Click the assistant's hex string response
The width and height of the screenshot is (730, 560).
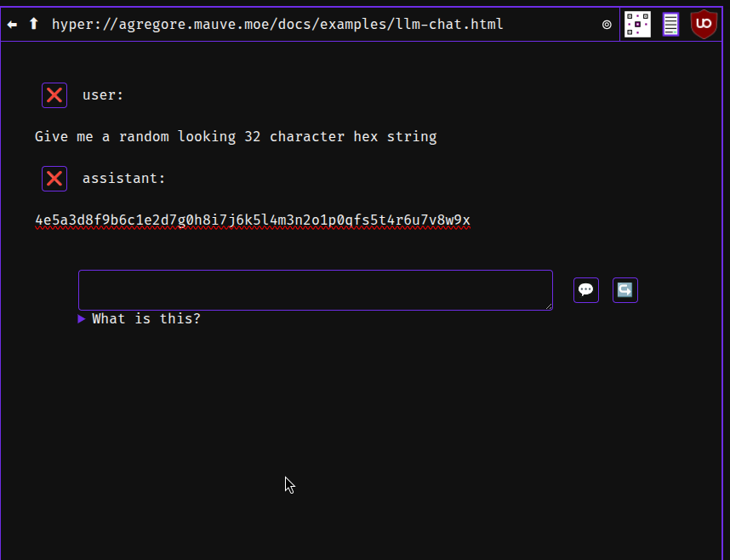(x=253, y=220)
